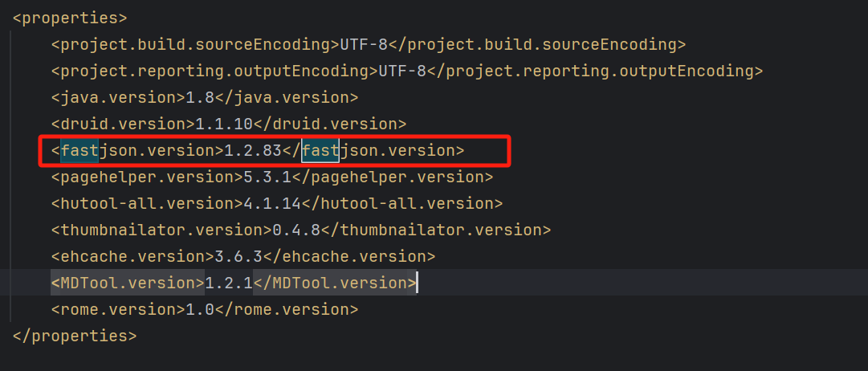The height and width of the screenshot is (371, 868).
Task: Click the rome.version value 1.0
Action: [200, 309]
